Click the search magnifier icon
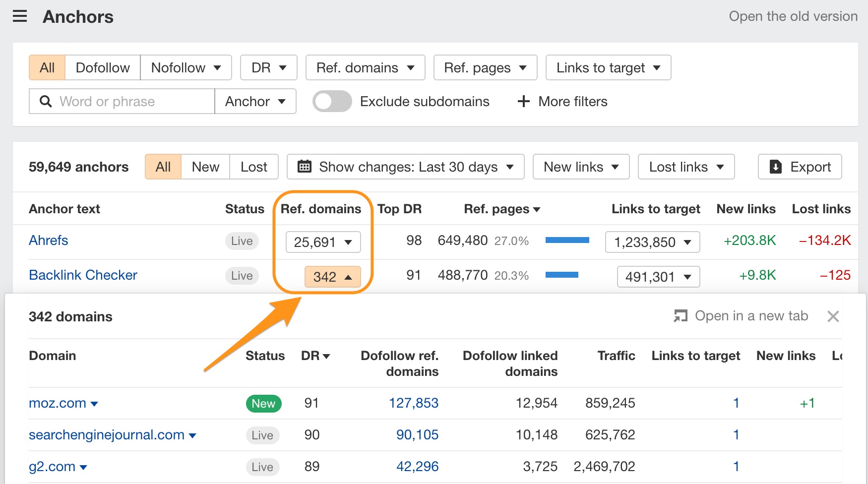The width and height of the screenshot is (868, 484). [46, 102]
